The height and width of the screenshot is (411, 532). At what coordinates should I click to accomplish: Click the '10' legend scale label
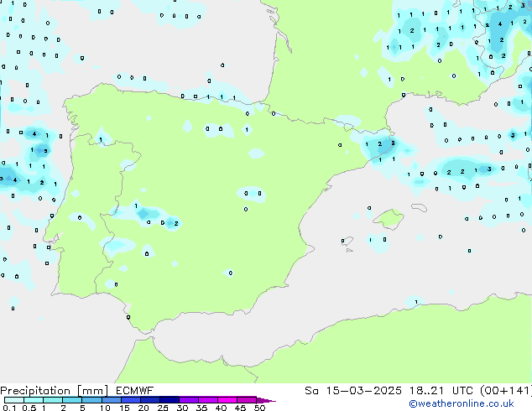pos(105,408)
